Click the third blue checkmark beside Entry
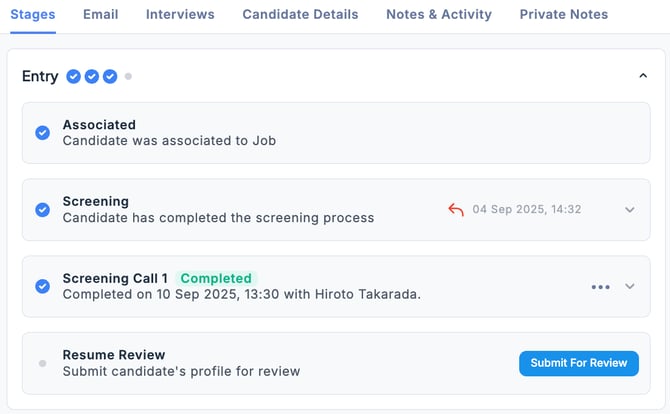The image size is (670, 414). point(110,76)
